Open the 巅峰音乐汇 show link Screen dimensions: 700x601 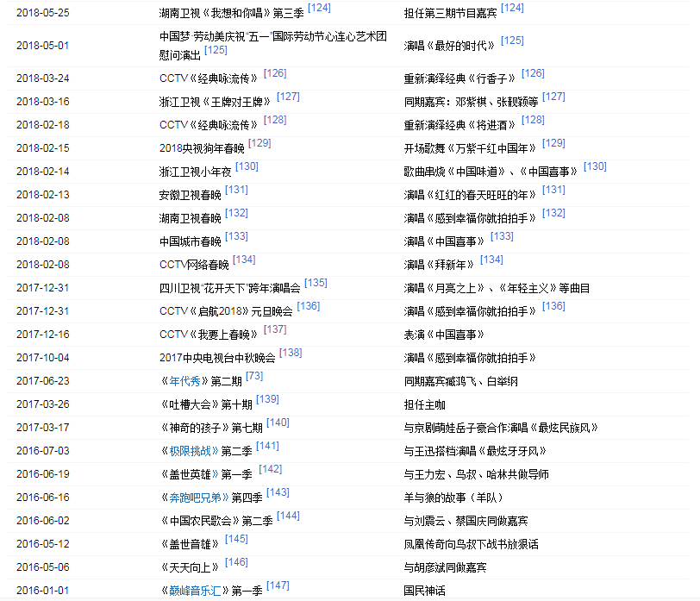(x=194, y=591)
